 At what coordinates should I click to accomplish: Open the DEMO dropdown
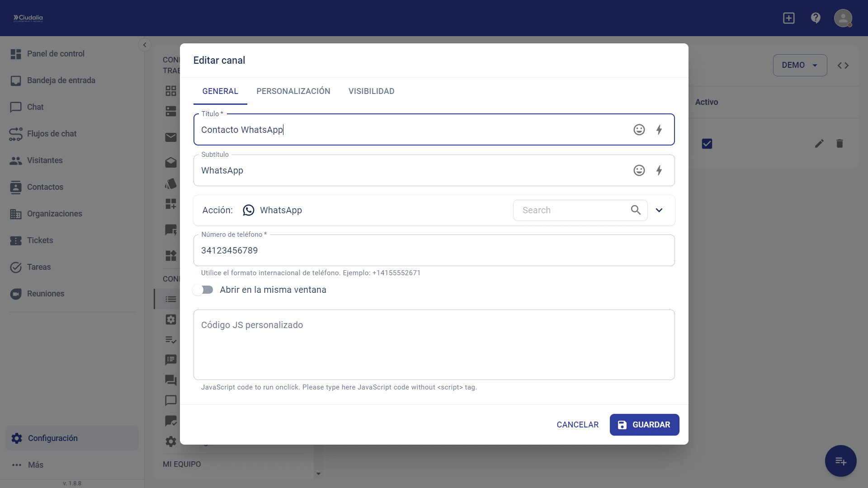click(x=800, y=66)
